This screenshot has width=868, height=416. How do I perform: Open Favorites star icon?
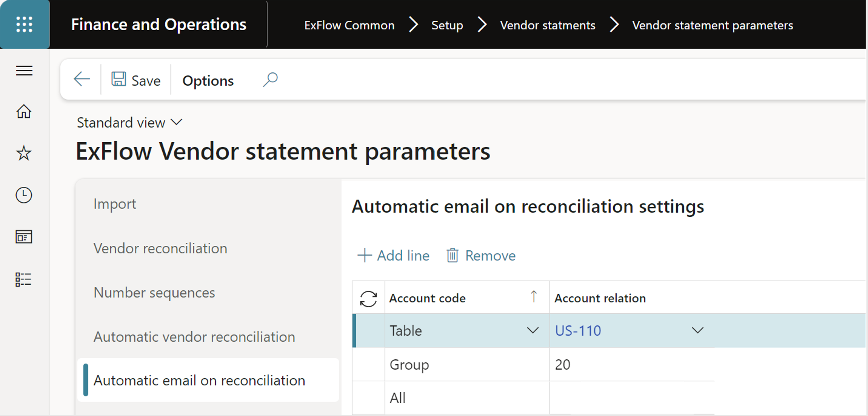pyautogui.click(x=24, y=153)
